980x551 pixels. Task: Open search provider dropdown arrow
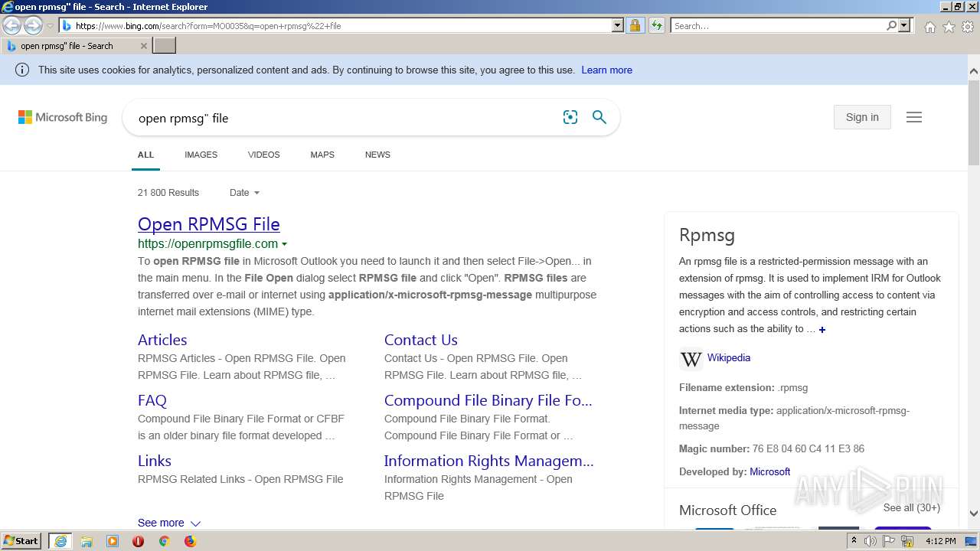[x=904, y=25]
